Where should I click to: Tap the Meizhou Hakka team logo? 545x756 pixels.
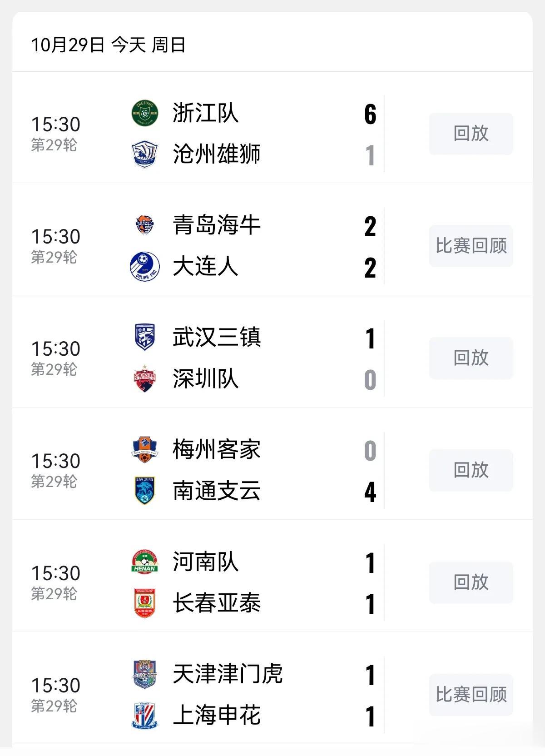144,450
